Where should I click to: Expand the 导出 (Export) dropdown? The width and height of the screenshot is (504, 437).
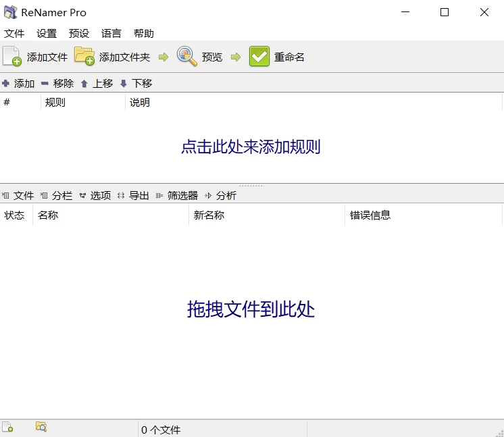click(134, 196)
